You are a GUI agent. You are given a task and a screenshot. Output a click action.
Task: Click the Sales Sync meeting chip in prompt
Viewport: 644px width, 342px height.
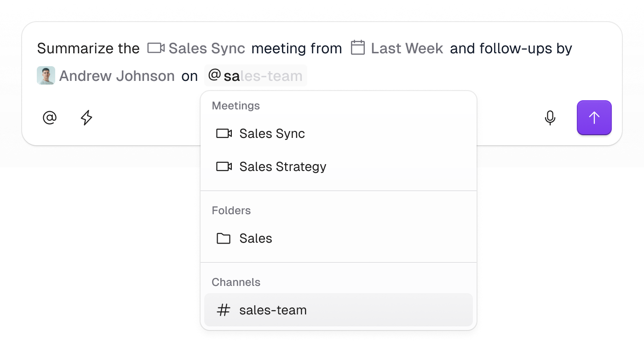click(207, 48)
